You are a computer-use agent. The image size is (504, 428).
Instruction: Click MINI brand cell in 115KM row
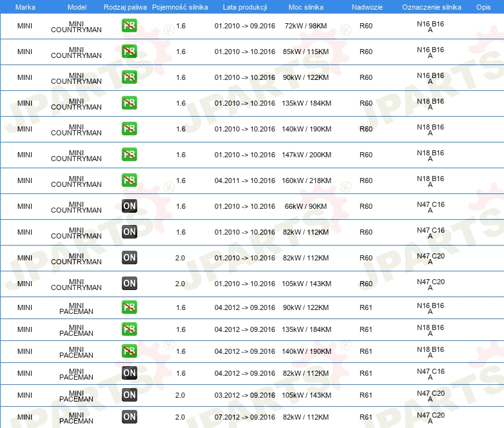(24, 52)
